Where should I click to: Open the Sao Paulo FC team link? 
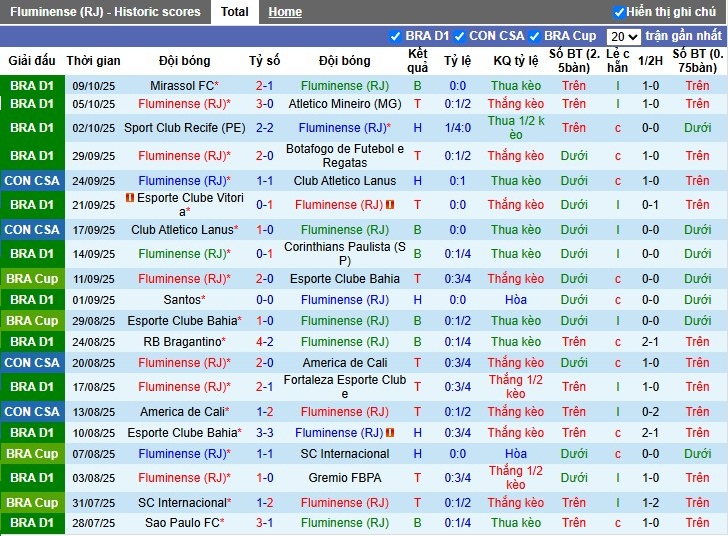[181, 523]
